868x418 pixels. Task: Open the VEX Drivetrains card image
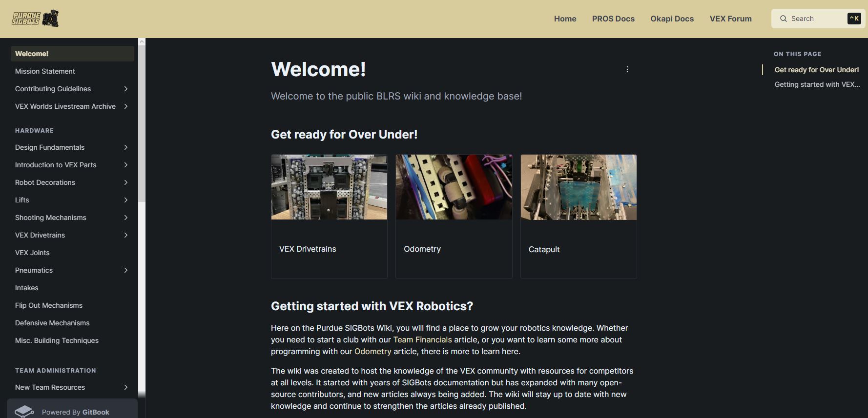pos(329,187)
